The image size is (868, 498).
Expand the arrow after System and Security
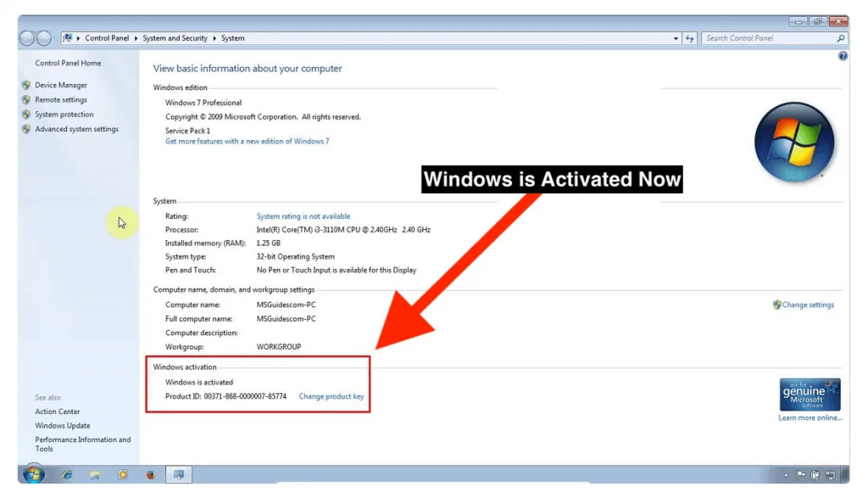(214, 38)
